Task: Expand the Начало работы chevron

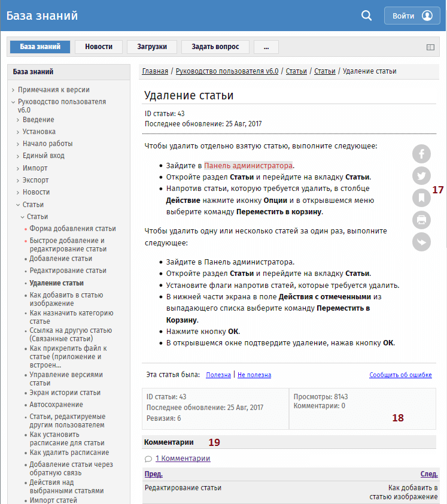Action: coord(18,144)
